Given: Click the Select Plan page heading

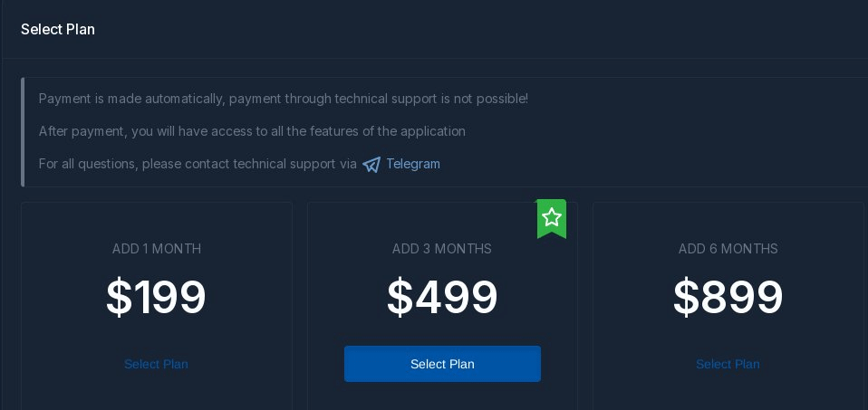Looking at the screenshot, I should coord(58,29).
